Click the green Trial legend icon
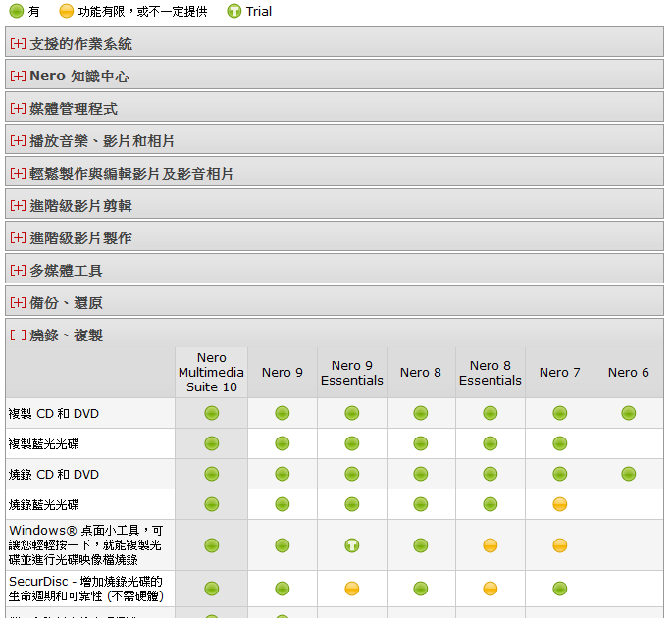The height and width of the screenshot is (618, 672). pos(234,11)
